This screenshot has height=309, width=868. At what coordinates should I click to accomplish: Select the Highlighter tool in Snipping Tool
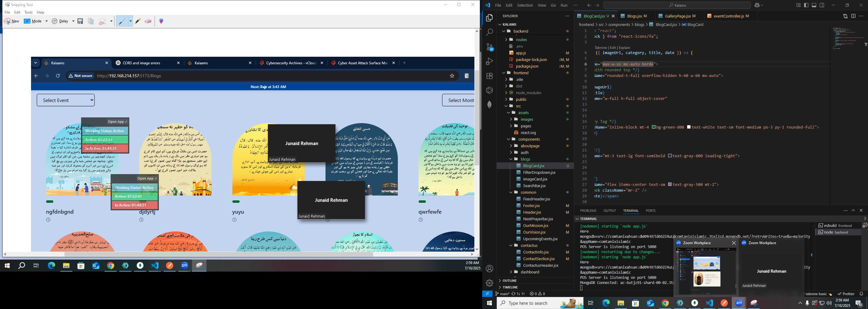tap(137, 21)
